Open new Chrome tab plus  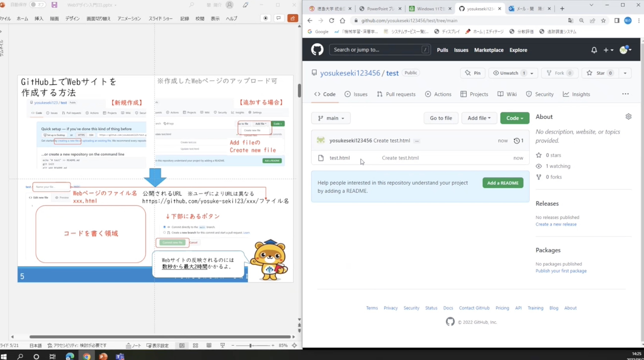562,9
